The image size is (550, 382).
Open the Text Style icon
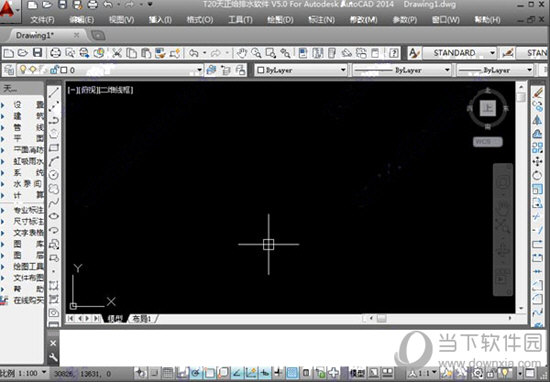click(x=414, y=53)
